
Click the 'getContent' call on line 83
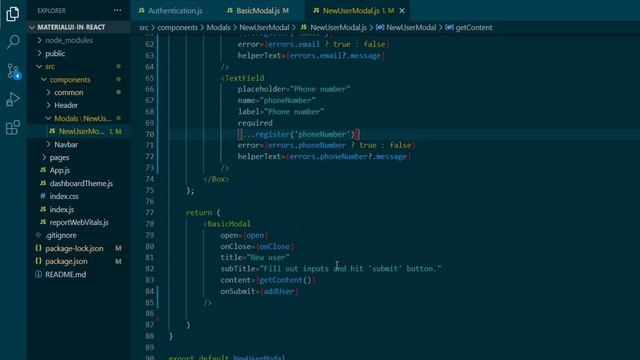tap(281, 280)
